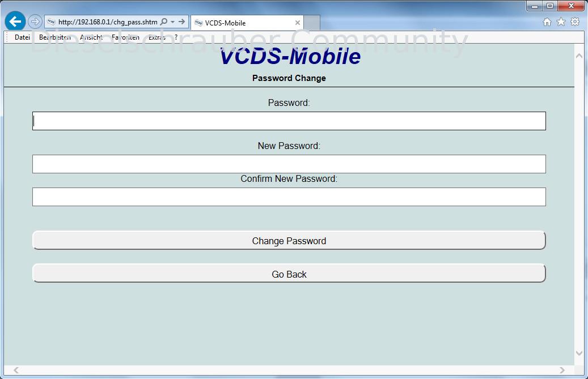Open the Extras menu
Screen dimensions: 588x379
(x=156, y=37)
